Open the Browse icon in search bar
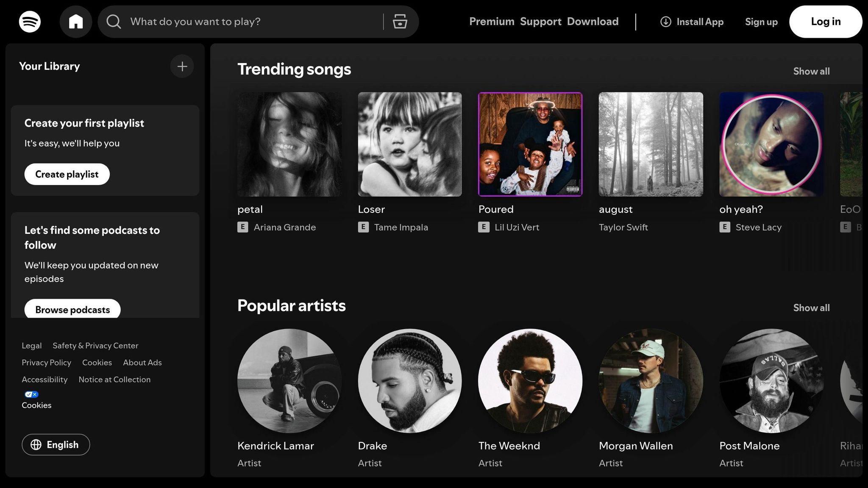Viewport: 868px width, 488px height. click(x=400, y=22)
